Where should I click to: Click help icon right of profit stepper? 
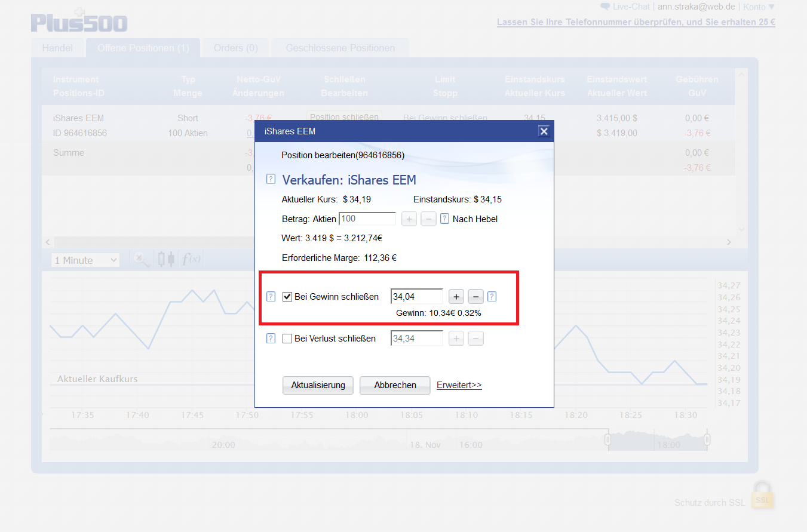[492, 296]
